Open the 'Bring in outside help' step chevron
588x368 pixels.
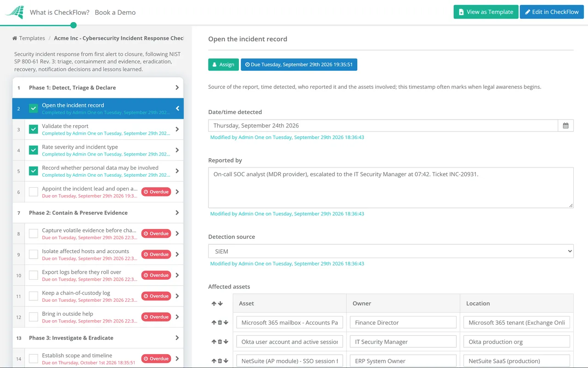(x=177, y=317)
